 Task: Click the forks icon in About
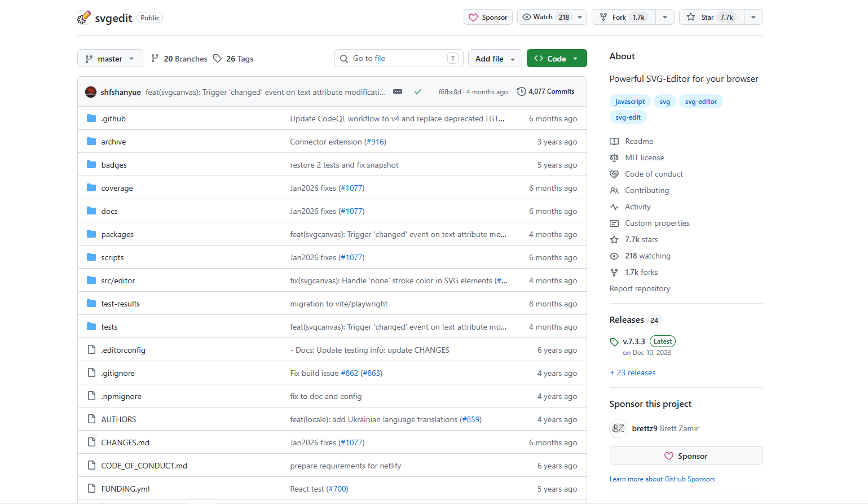click(x=614, y=272)
